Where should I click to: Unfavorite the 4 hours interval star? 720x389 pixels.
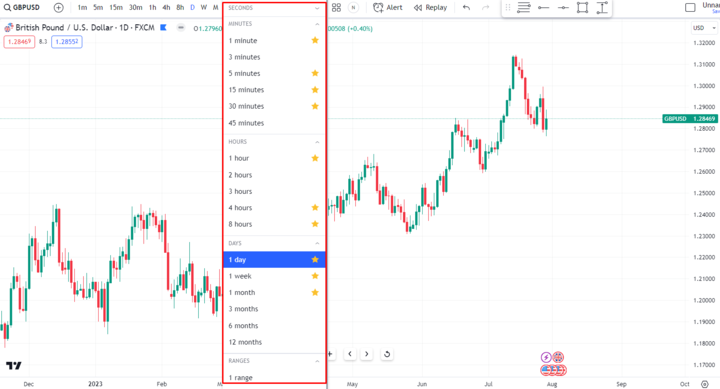coord(315,208)
